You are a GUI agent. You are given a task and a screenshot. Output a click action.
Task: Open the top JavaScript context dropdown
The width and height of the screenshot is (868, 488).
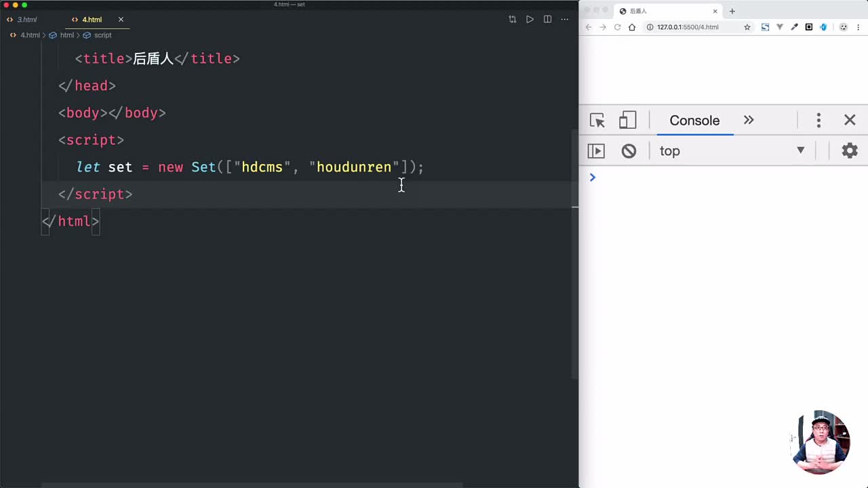[x=733, y=150]
